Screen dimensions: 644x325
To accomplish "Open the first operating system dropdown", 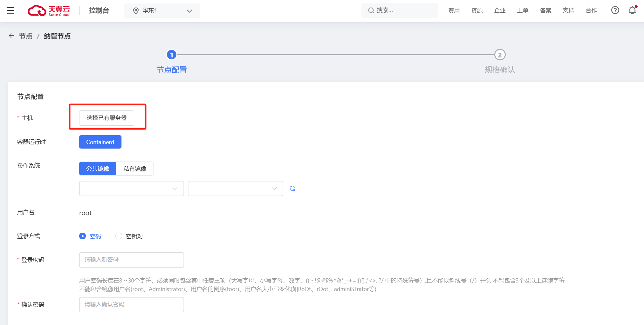I will point(131,189).
